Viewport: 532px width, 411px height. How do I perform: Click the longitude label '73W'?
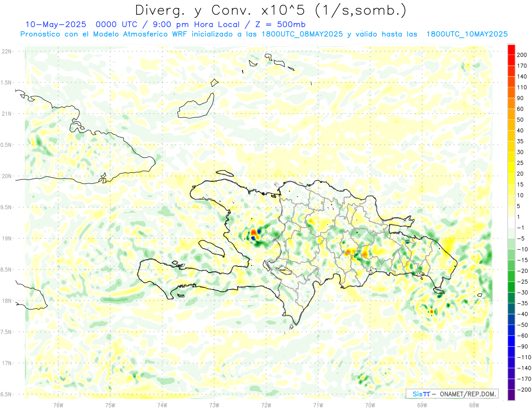pos(214,405)
